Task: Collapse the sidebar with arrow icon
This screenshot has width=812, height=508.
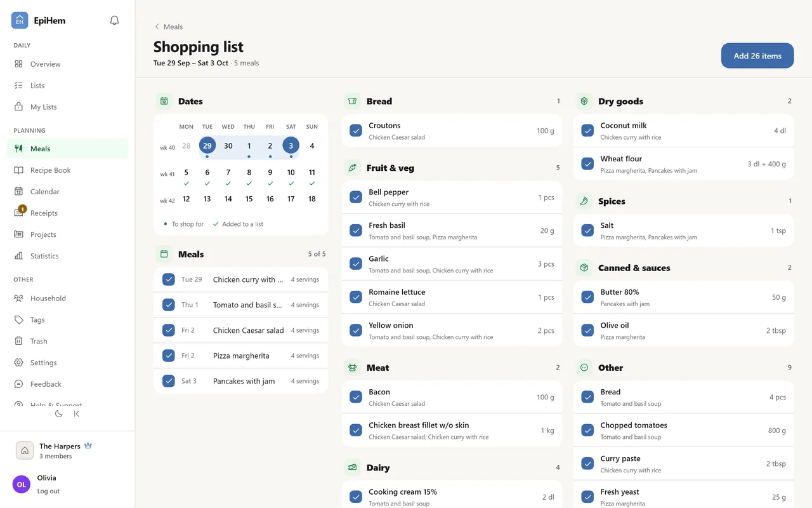Action: coord(77,413)
